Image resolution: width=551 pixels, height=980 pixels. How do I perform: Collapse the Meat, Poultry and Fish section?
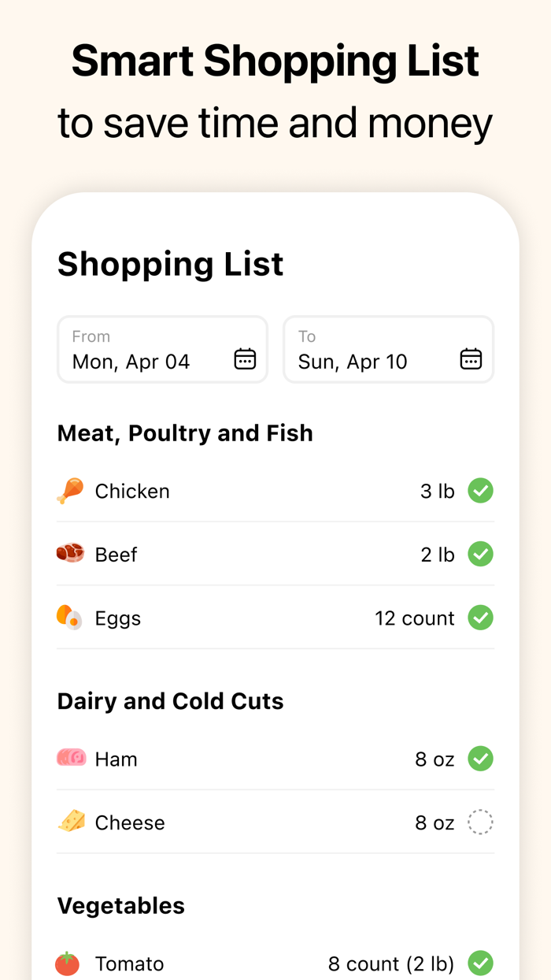(x=184, y=433)
